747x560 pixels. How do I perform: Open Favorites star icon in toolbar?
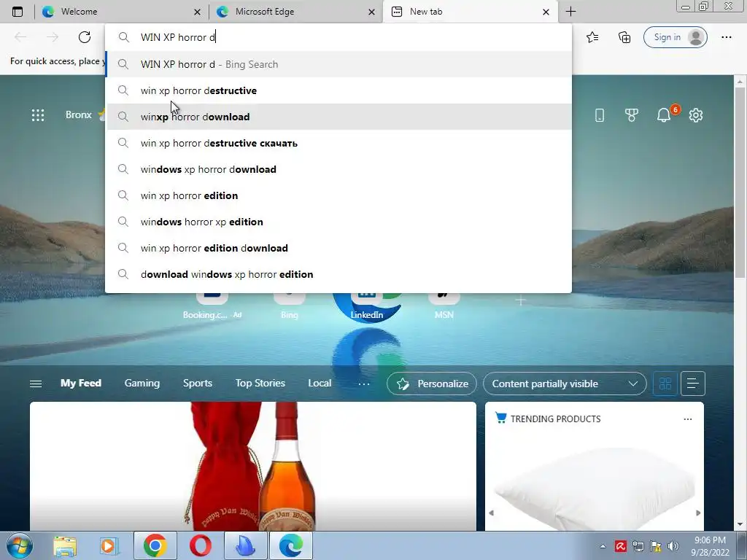[x=592, y=37]
